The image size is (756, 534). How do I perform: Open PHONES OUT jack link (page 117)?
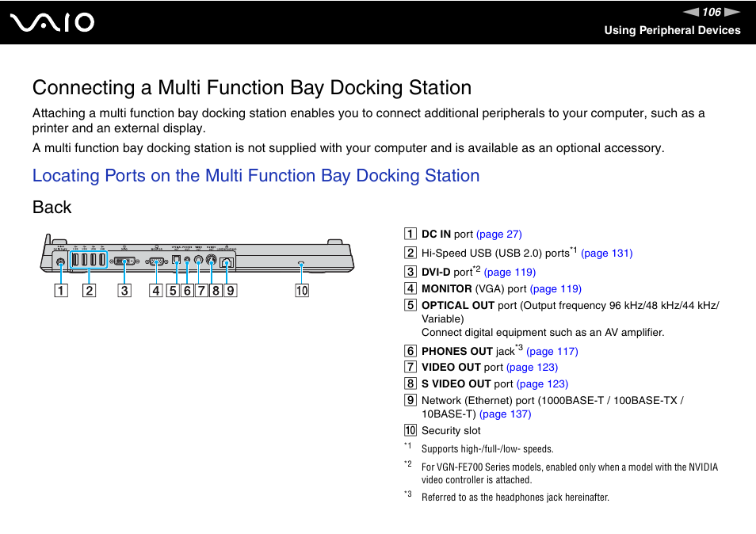552,351
